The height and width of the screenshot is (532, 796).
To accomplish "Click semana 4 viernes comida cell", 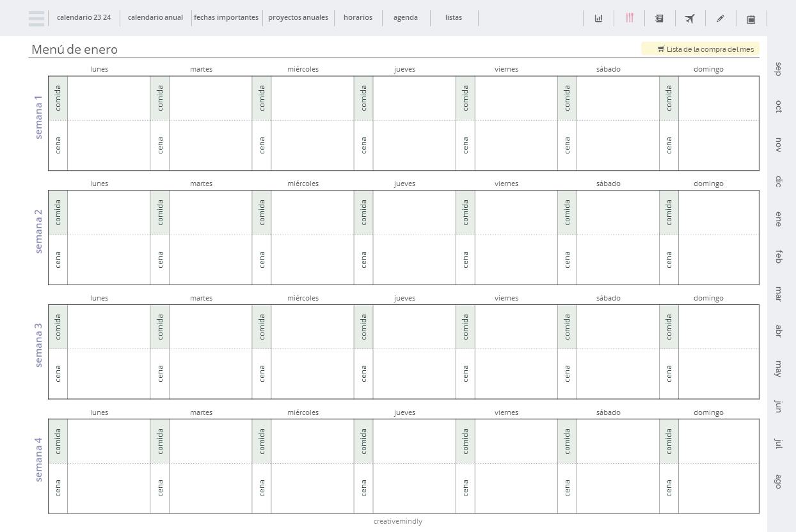I will pyautogui.click(x=516, y=441).
